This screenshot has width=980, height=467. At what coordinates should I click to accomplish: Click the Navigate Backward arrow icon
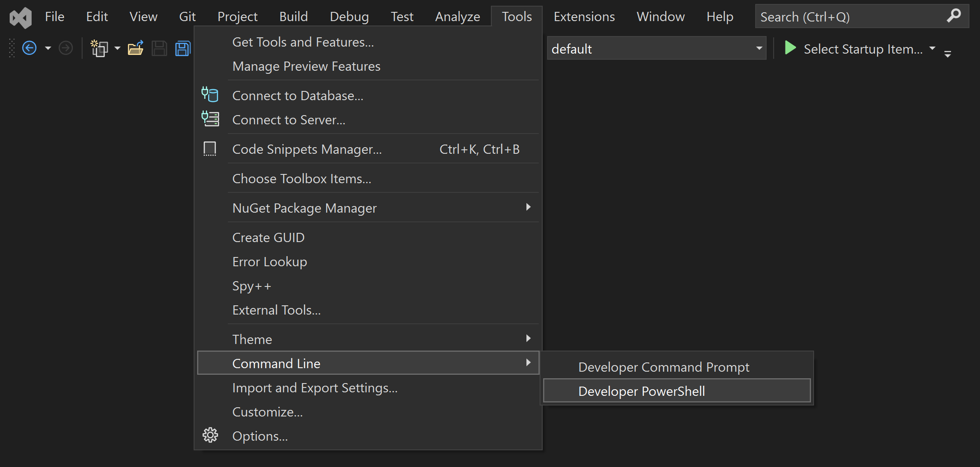pyautogui.click(x=29, y=47)
